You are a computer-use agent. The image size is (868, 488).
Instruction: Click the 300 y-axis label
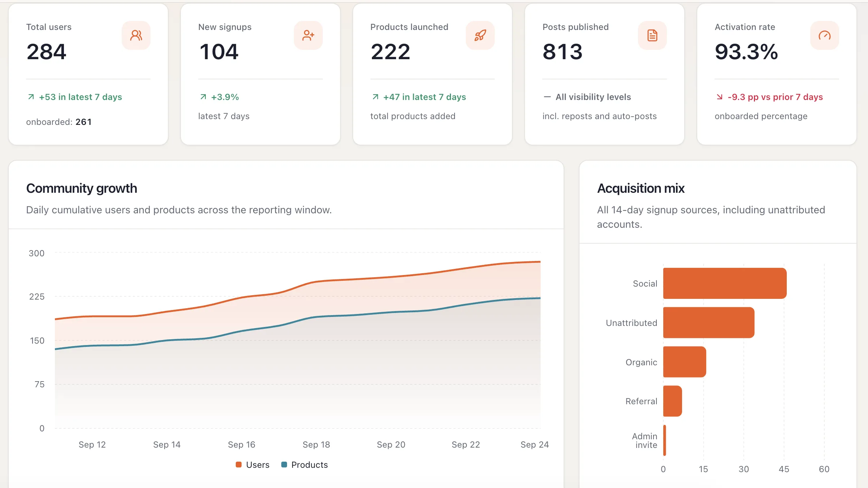[36, 253]
